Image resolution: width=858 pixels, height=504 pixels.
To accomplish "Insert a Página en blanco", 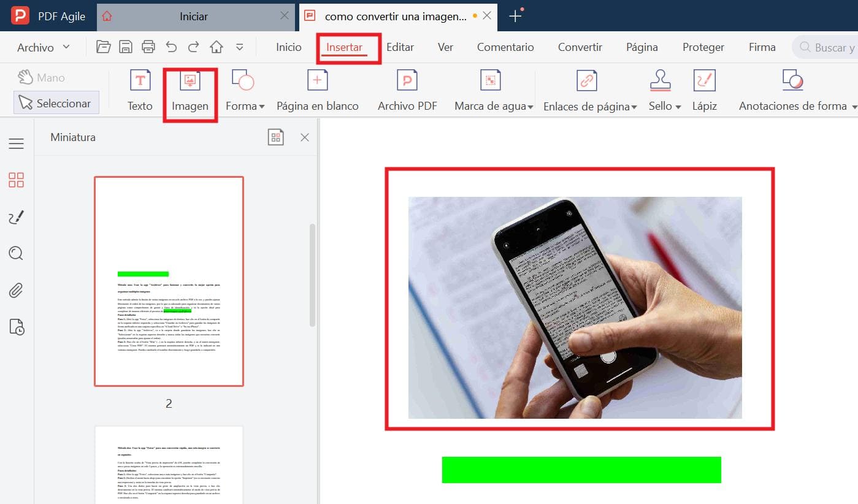I will (317, 91).
